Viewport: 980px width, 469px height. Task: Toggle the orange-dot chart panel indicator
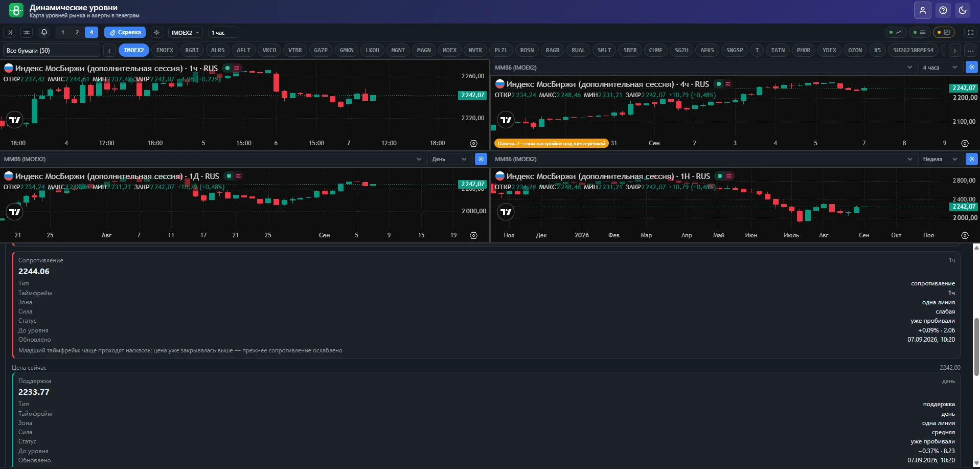(x=944, y=32)
